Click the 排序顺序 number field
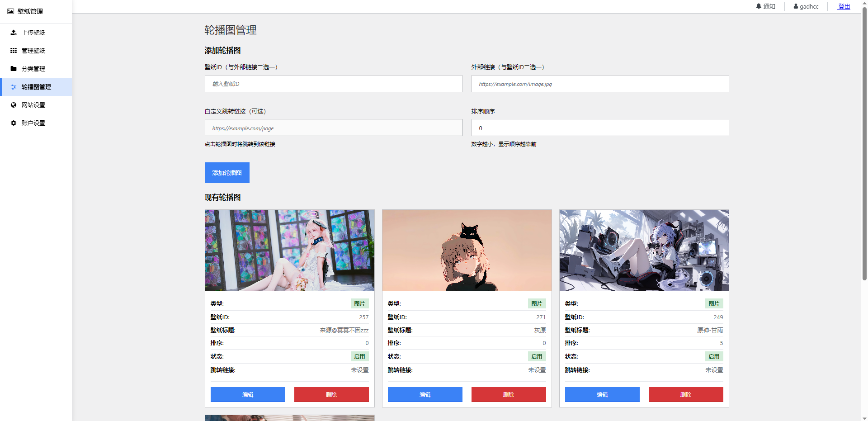Viewport: 868px width, 421px height. pyautogui.click(x=600, y=128)
